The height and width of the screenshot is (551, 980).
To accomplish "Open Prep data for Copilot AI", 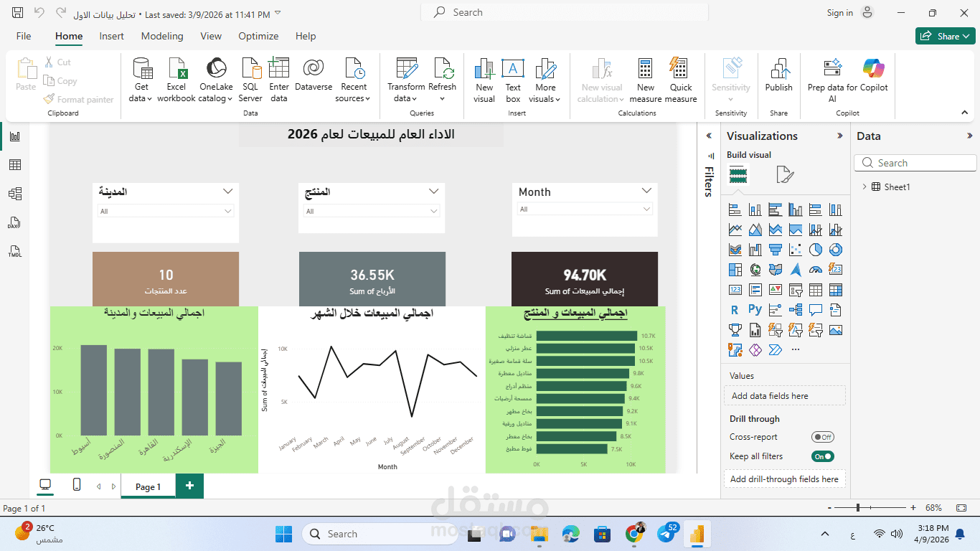I will (832, 80).
